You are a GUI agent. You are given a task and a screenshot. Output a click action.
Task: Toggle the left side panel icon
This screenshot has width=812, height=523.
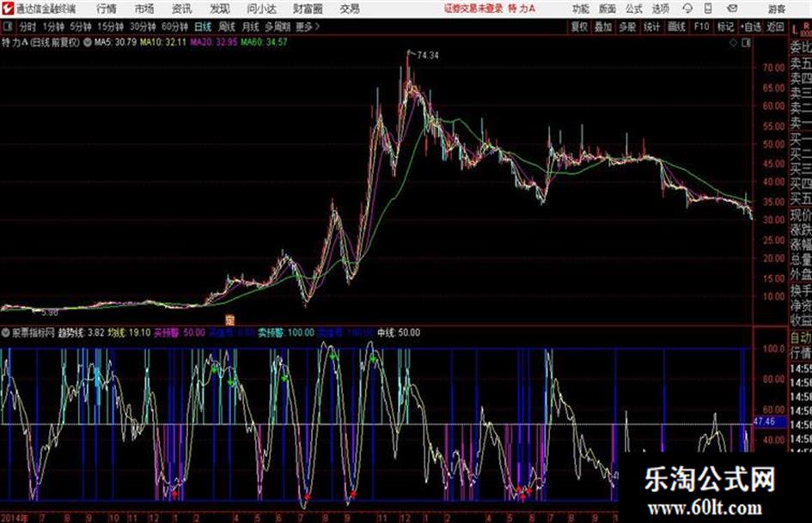click(x=7, y=27)
